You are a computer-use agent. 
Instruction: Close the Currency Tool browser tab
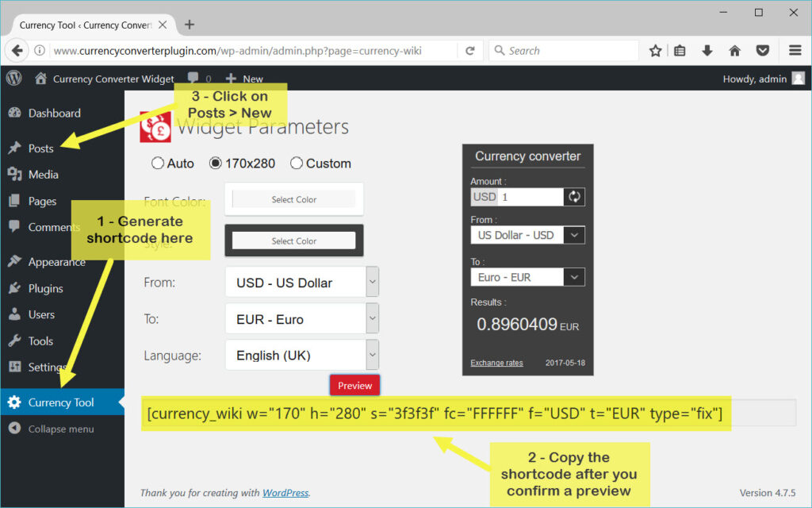coord(163,25)
